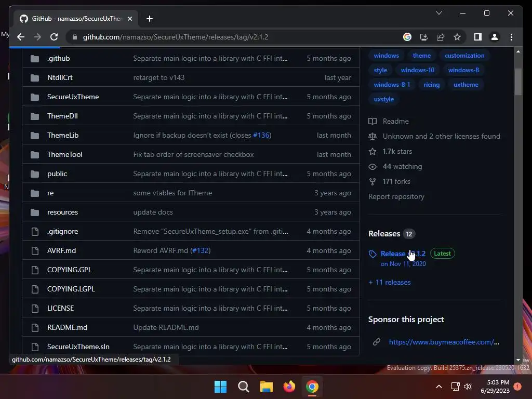
Task: Open the .github folder
Action: (x=58, y=58)
